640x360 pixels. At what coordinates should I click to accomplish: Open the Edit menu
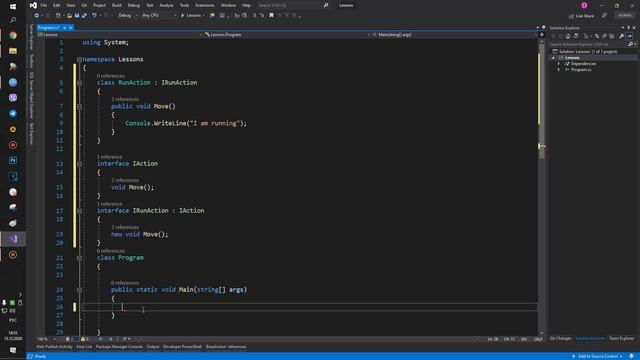click(x=56, y=5)
